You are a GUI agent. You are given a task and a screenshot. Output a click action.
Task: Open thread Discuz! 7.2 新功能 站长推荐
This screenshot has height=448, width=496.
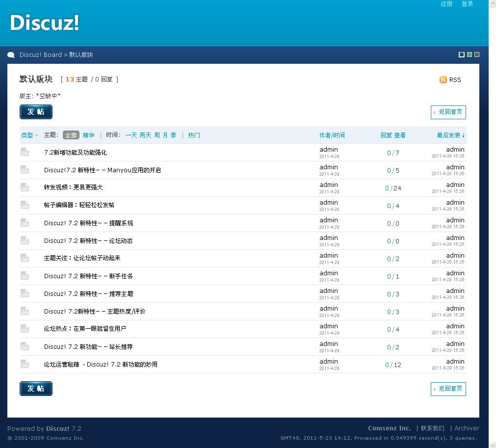pyautogui.click(x=88, y=347)
